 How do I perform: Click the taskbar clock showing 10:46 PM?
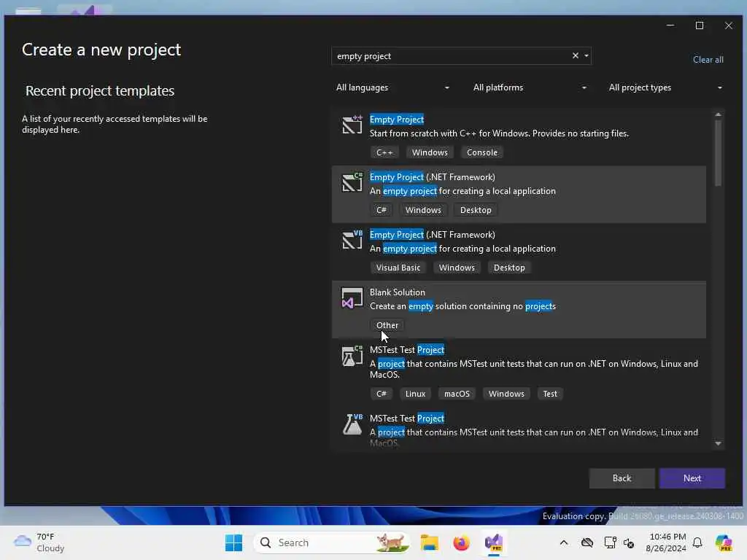coord(667,542)
